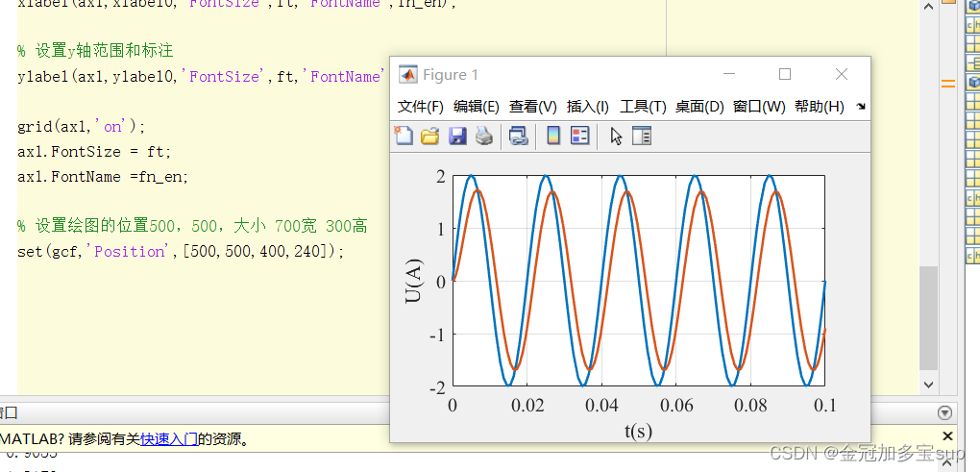This screenshot has width=980, height=472.
Task: Open the 窗口(W) menu in Figure 1
Action: [x=759, y=107]
